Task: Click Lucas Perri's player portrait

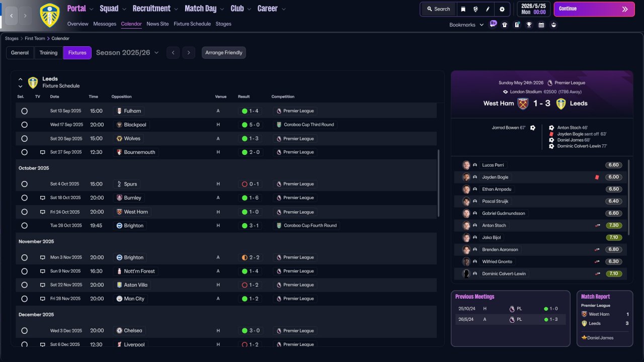Action: 466,165
